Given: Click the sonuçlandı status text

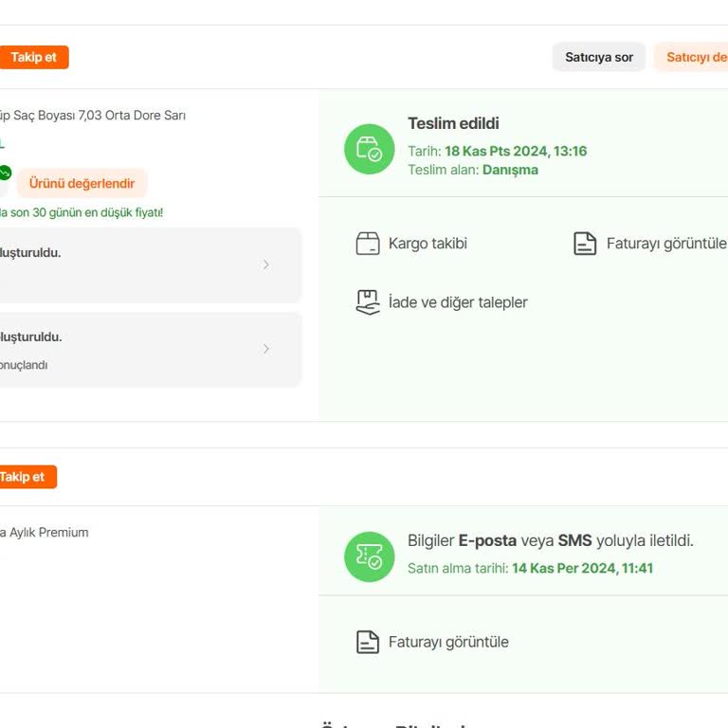Looking at the screenshot, I should [24, 365].
